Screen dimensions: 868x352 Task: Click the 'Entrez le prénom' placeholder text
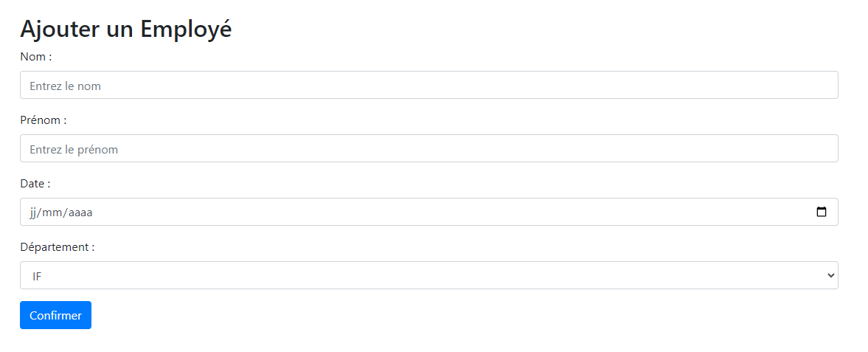pyautogui.click(x=74, y=149)
